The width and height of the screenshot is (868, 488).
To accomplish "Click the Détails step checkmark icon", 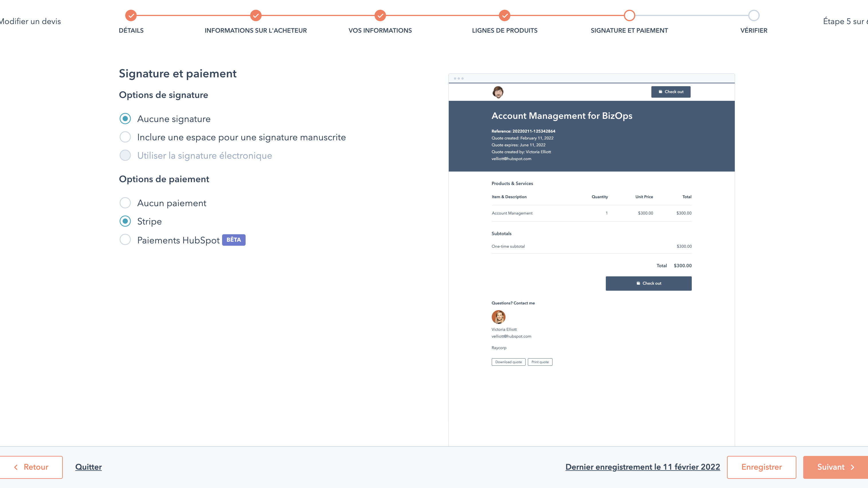I will [131, 15].
